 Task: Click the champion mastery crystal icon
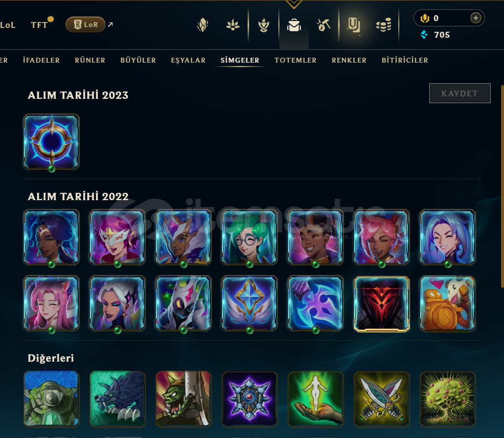tap(203, 25)
